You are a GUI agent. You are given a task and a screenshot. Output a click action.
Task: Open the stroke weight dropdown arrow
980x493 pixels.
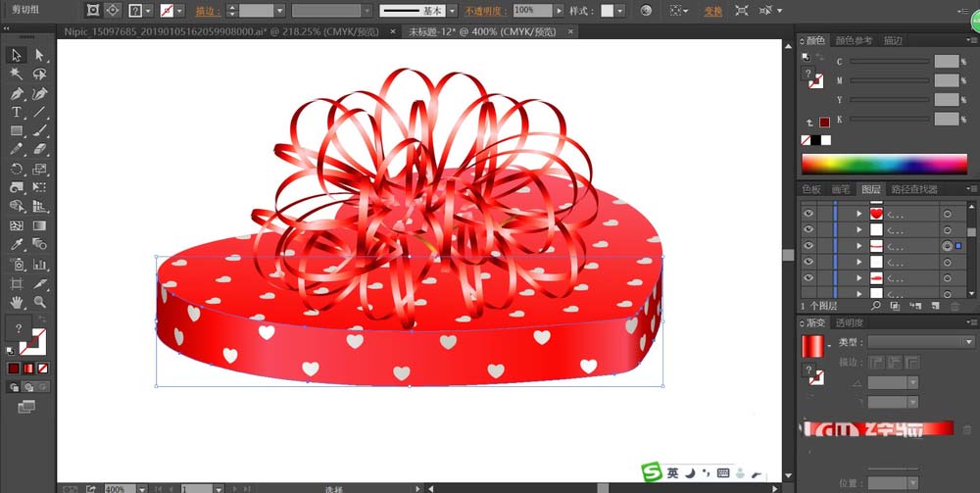[x=279, y=11]
